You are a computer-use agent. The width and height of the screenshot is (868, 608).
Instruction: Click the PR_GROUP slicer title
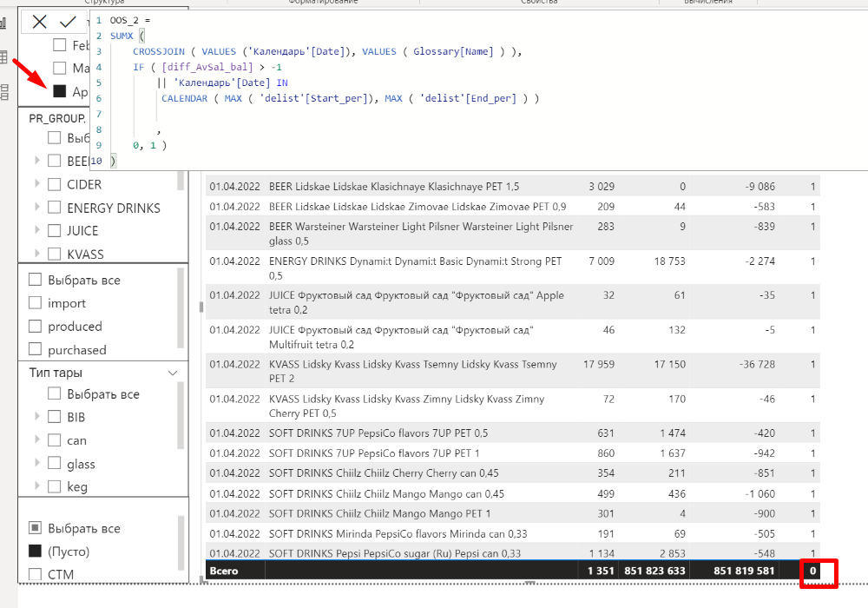tap(57, 118)
